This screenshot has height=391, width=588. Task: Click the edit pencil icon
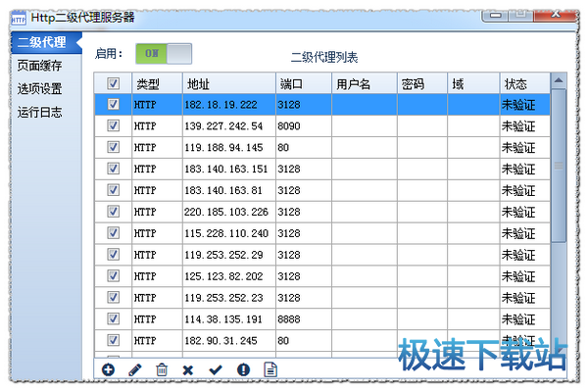tap(135, 370)
